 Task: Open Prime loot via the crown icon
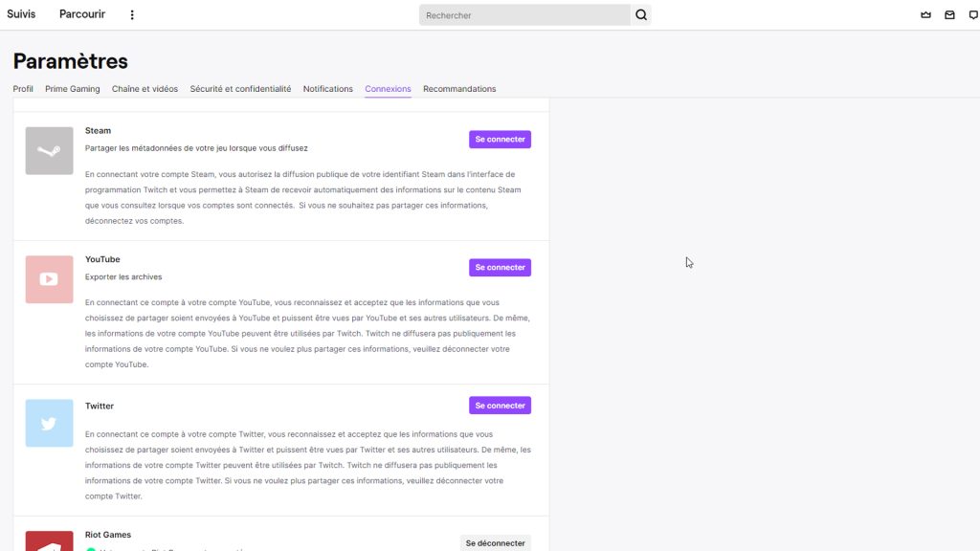point(924,14)
